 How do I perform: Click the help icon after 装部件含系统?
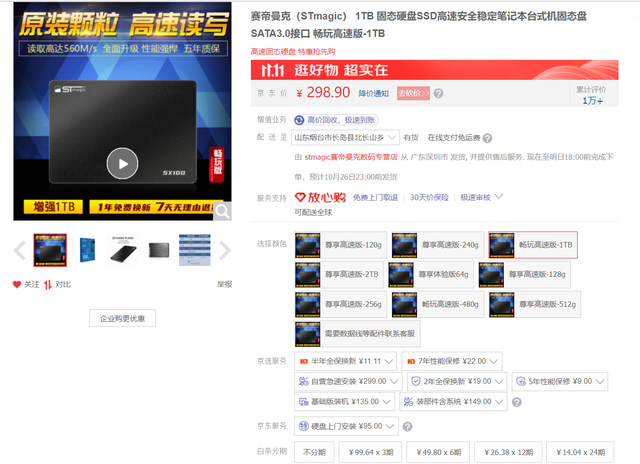[516, 402]
